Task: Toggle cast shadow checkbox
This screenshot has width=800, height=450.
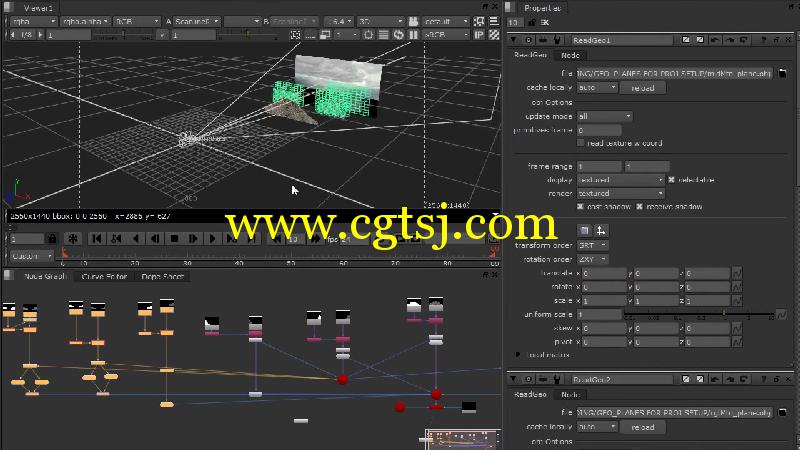Action: (x=580, y=207)
